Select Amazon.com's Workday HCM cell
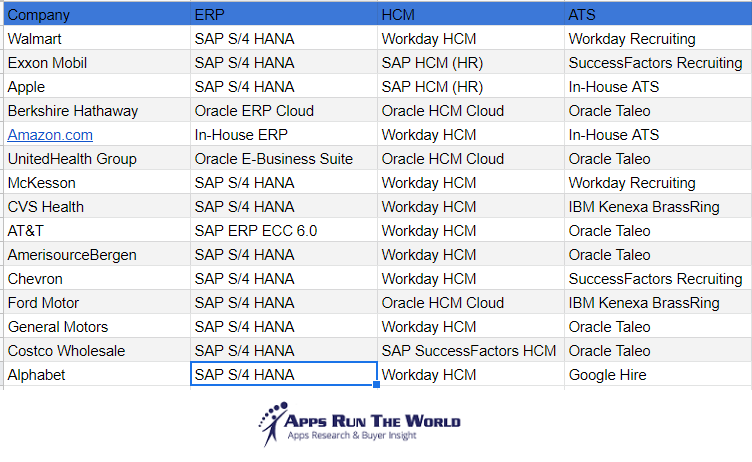Screen dimensions: 752x462 (471, 134)
